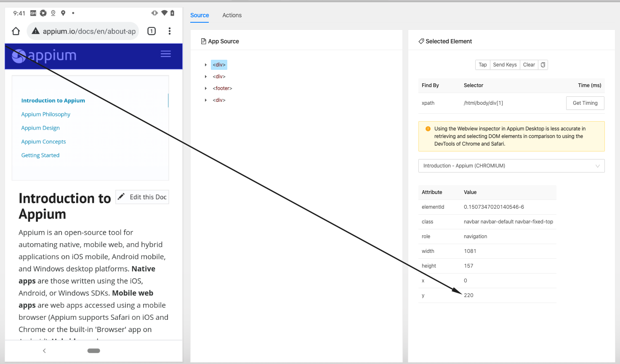Click the warning icon in the yellow notice
This screenshot has height=364, width=620.
click(428, 128)
